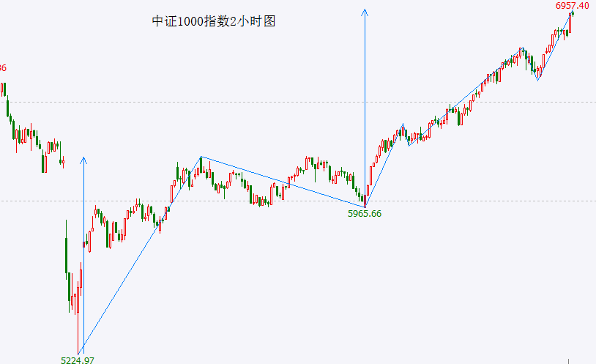
Task: Click the last candlestick beside the 6957.40 label
Action: [571, 15]
